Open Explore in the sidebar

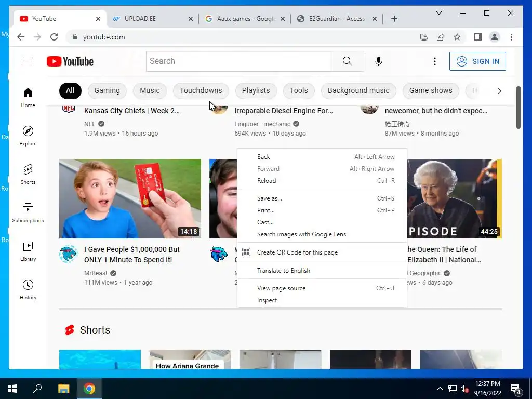[28, 136]
